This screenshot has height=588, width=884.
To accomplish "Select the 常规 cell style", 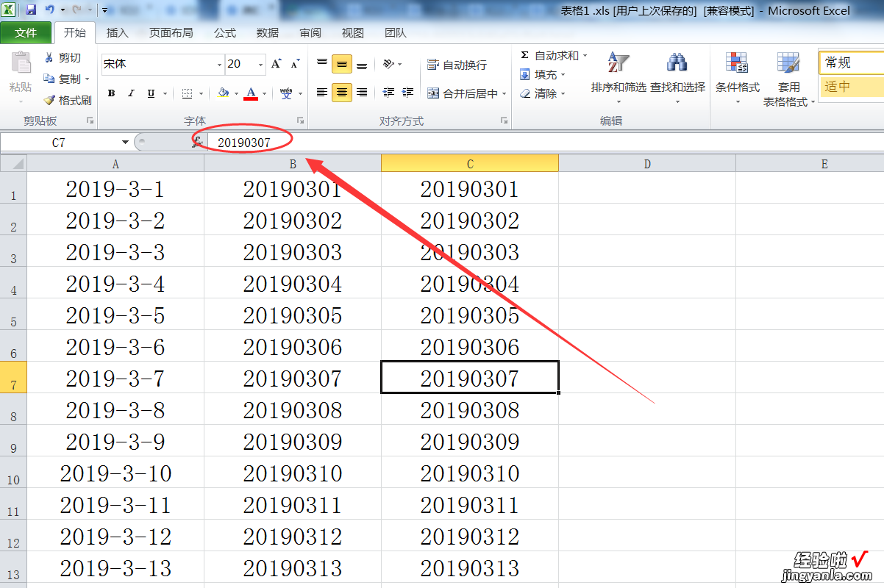I will point(852,63).
